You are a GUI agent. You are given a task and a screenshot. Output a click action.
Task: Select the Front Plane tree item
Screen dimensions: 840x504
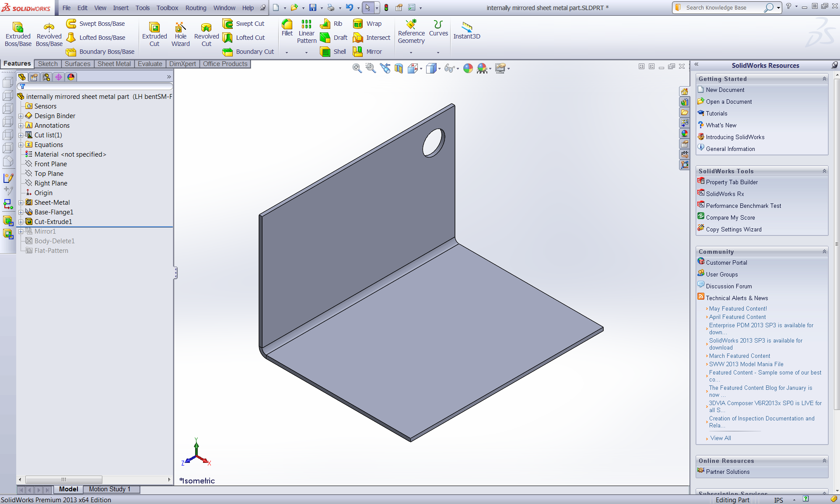coord(51,164)
